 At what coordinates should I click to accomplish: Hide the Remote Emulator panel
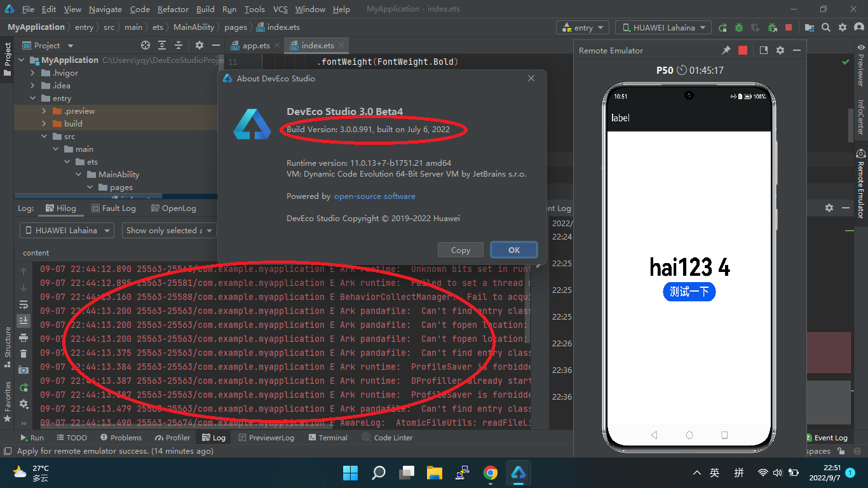[797, 50]
